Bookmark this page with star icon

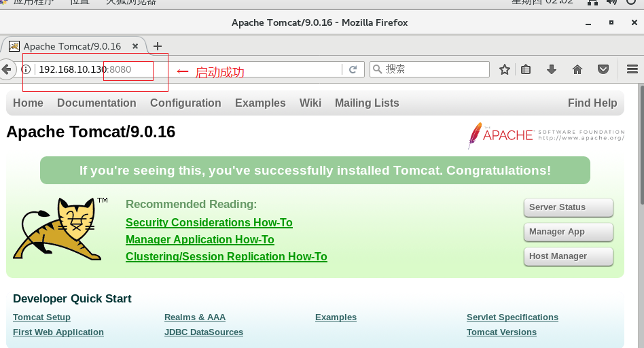click(x=504, y=69)
